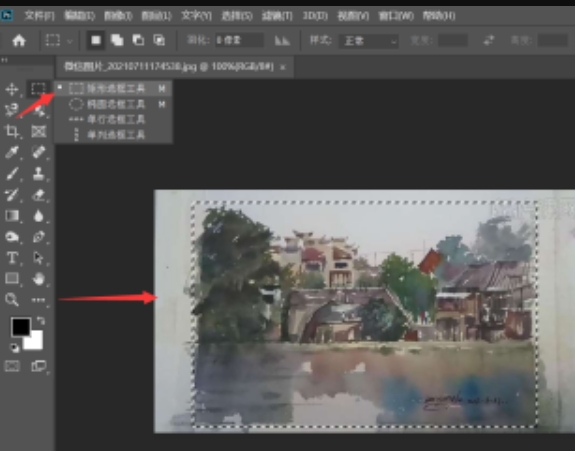Image resolution: width=575 pixels, height=451 pixels.
Task: Select the Frame tool
Action: [39, 131]
